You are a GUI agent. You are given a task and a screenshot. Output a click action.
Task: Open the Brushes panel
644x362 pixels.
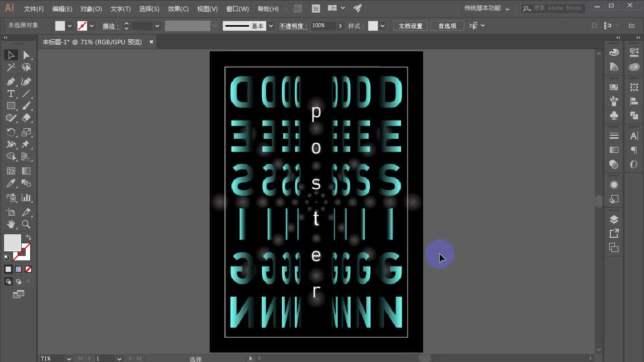[614, 101]
